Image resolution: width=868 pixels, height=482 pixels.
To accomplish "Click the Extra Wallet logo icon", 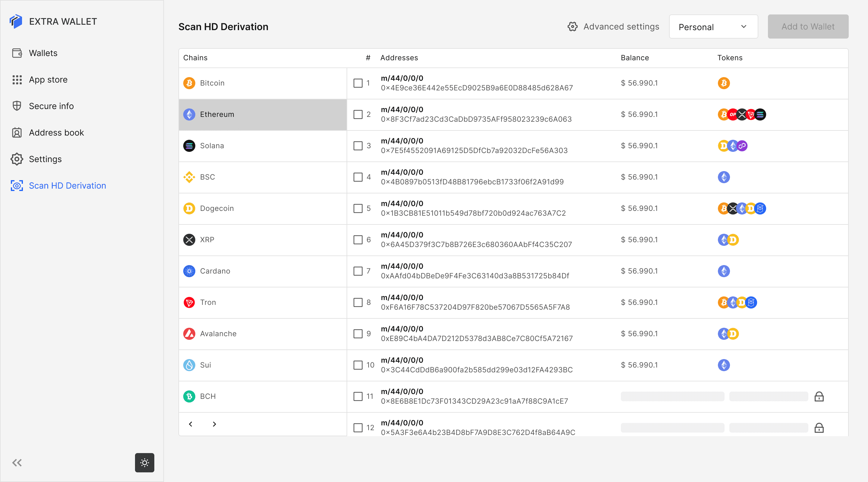I will coord(16,21).
